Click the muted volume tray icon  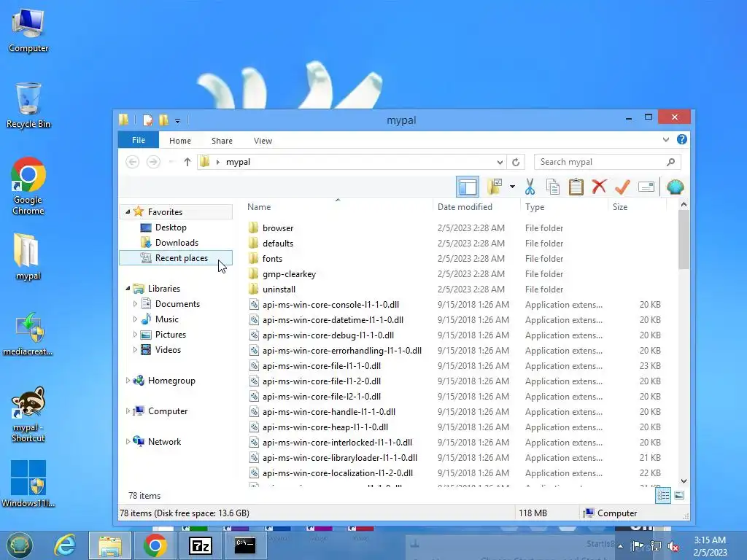coord(673,546)
